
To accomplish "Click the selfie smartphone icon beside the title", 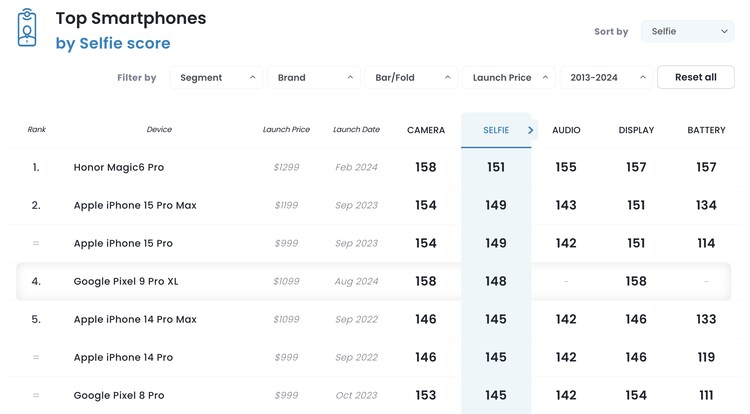I will click(27, 29).
